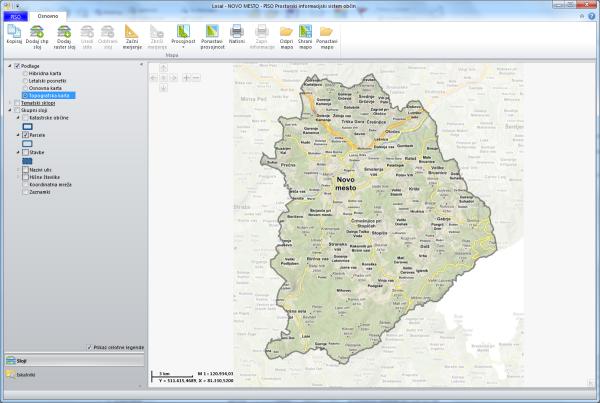The image size is (600, 403).
Task: Switch to the Osnovno ribbon tab
Action: 47,16
